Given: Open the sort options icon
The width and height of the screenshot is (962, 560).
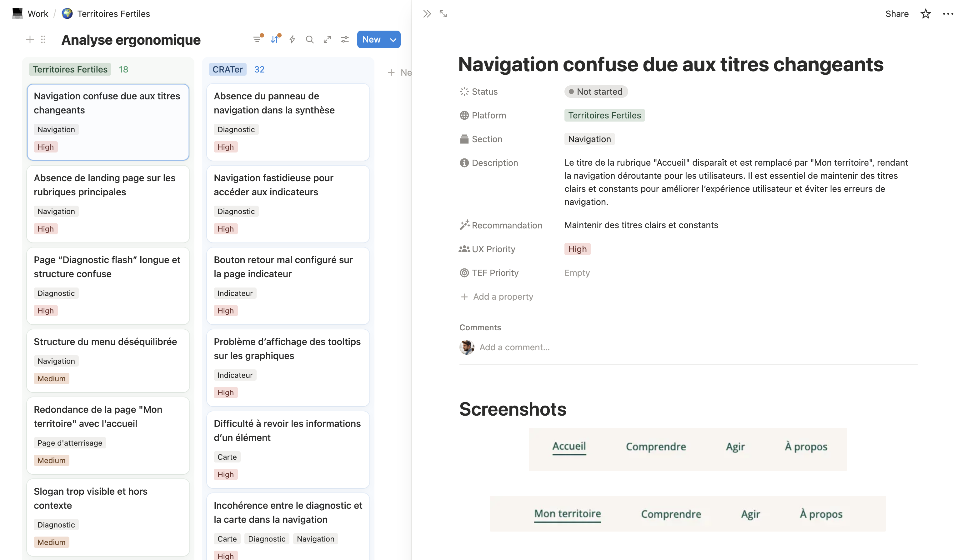Looking at the screenshot, I should click(275, 39).
